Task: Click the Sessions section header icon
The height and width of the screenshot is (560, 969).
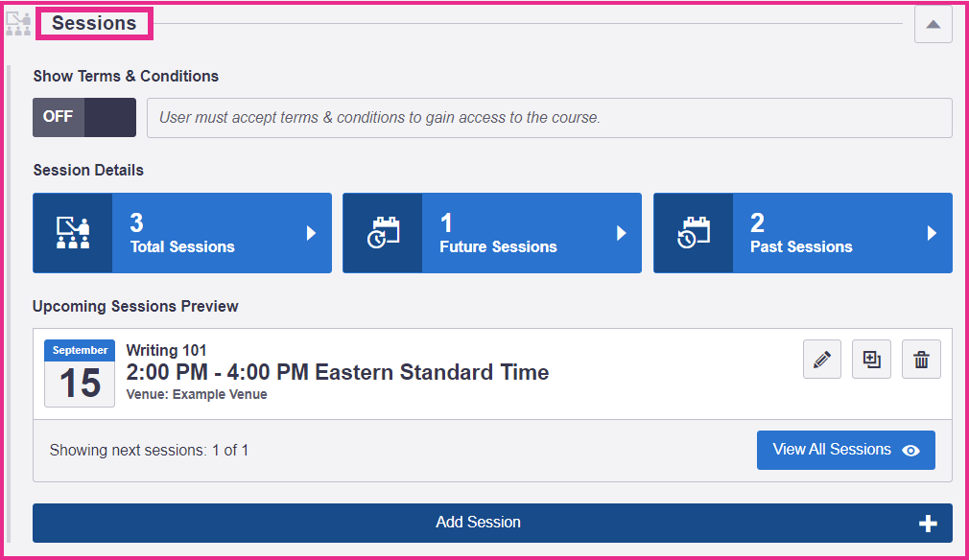Action: click(x=18, y=23)
